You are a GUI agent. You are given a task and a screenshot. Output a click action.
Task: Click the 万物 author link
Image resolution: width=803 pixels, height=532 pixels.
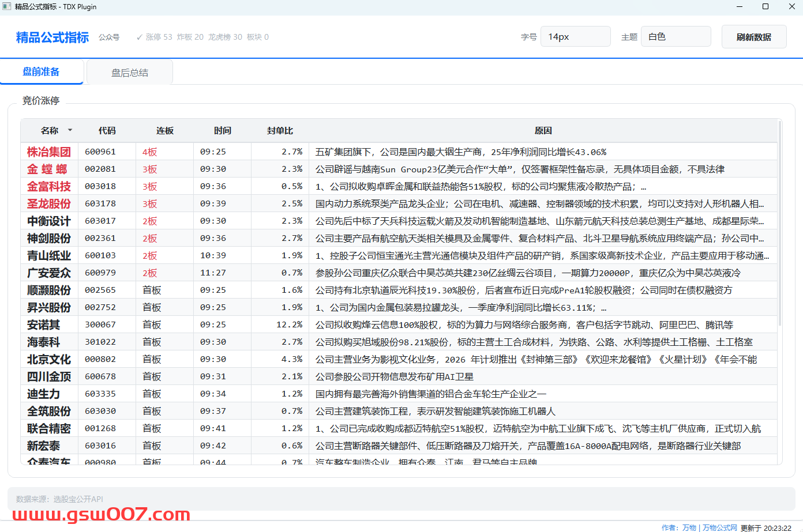(689, 527)
